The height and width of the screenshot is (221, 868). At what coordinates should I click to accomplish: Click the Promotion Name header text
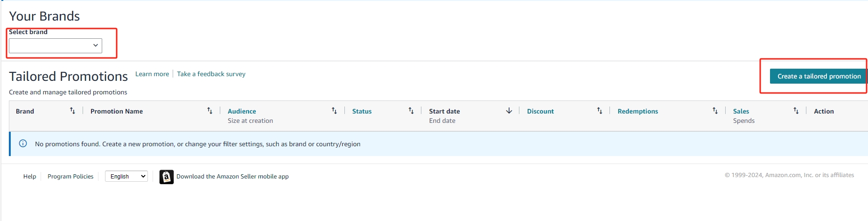click(117, 111)
